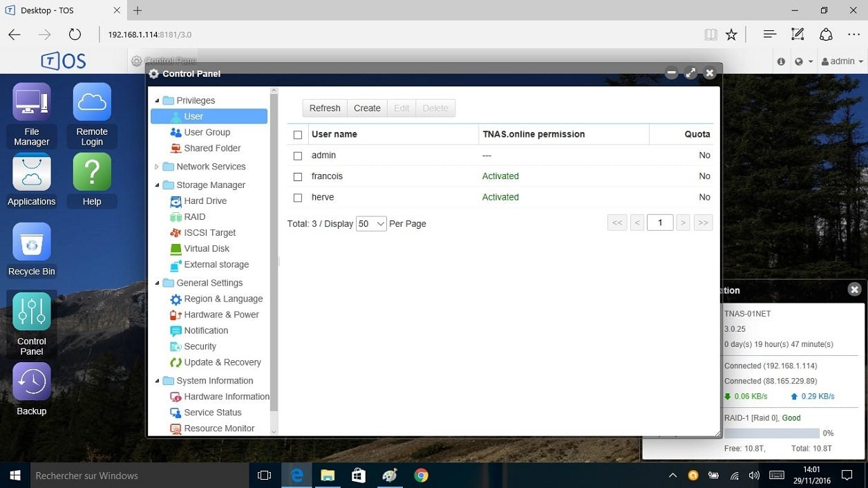Select RAID in the sidebar
Image resolution: width=868 pixels, height=488 pixels.
(x=195, y=216)
